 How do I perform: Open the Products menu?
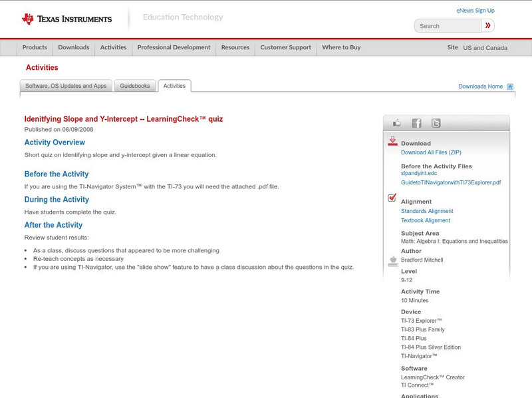point(35,47)
